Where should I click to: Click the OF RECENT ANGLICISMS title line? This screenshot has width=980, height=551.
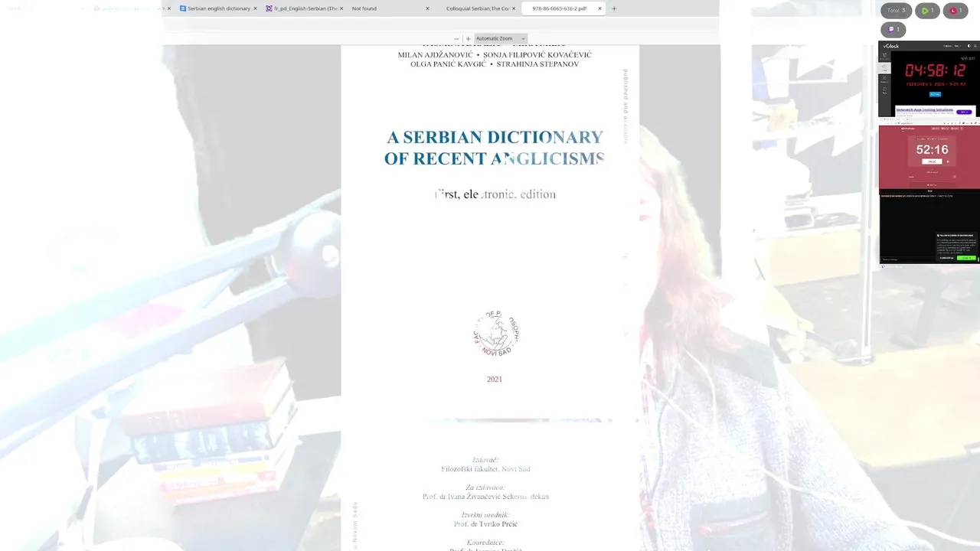(495, 158)
